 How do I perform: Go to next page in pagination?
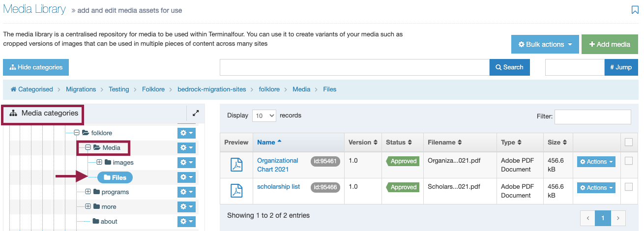tap(618, 218)
